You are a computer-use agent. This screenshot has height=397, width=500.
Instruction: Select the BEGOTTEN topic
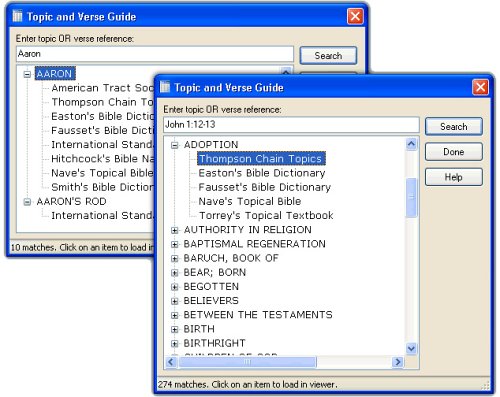[x=211, y=286]
